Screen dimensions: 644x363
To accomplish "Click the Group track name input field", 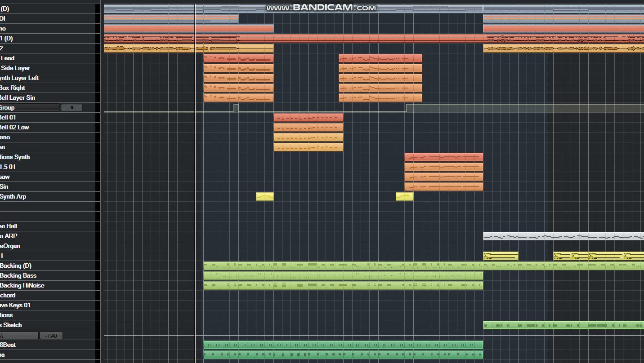I will pyautogui.click(x=29, y=107).
